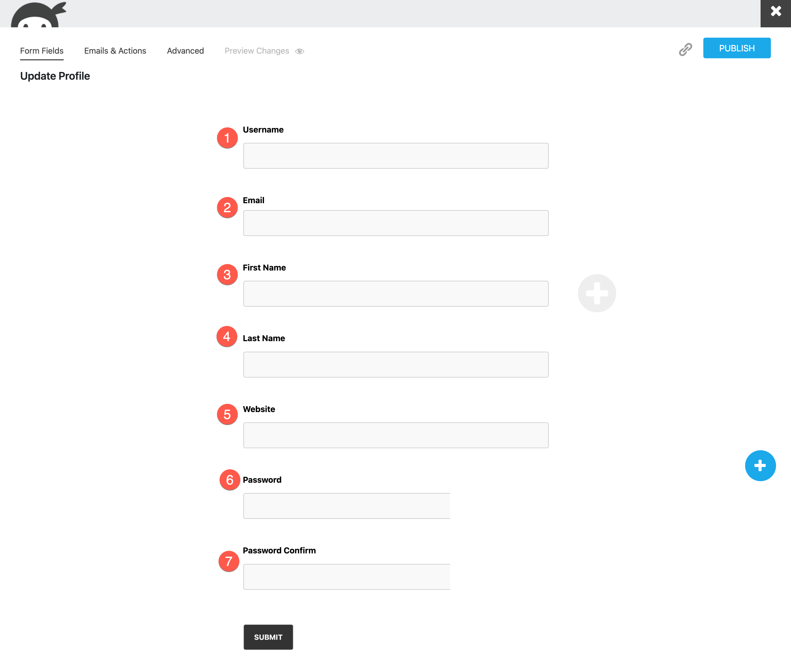This screenshot has width=791, height=672.
Task: Click the Last Name input field
Action: (395, 365)
